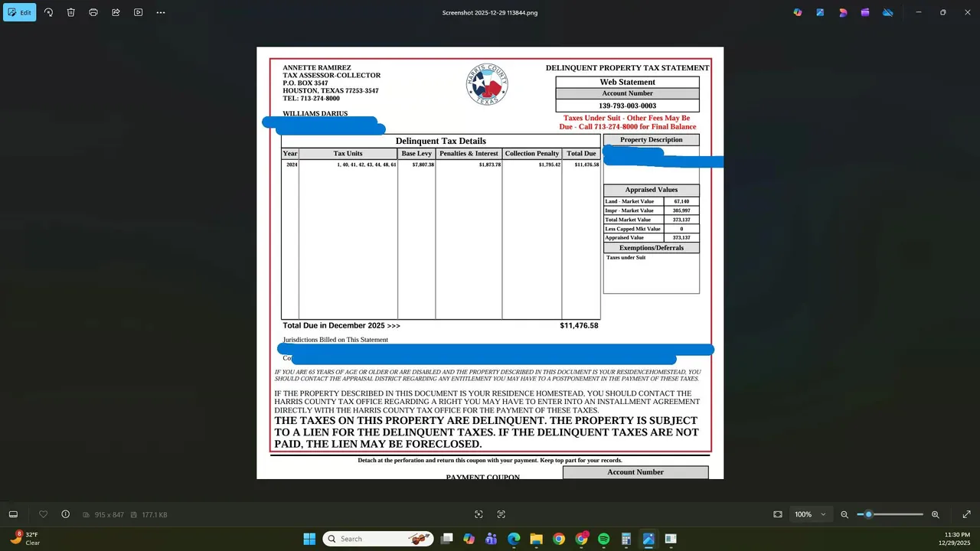Open Microsoft Edge from the taskbar

click(x=514, y=539)
